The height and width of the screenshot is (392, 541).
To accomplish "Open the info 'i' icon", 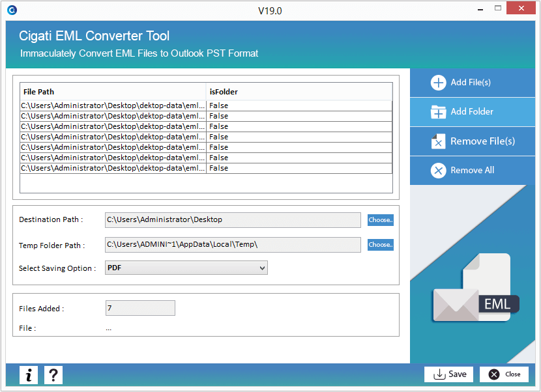I will 29,375.
